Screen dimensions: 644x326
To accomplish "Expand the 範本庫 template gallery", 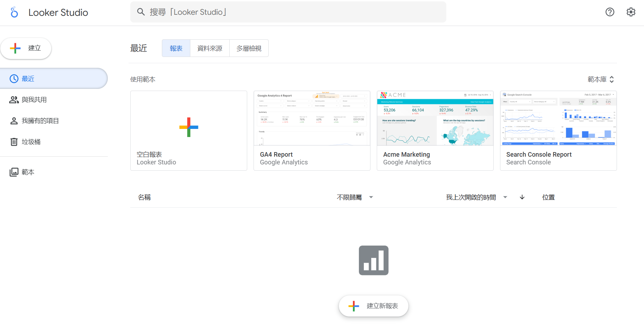I will point(601,79).
